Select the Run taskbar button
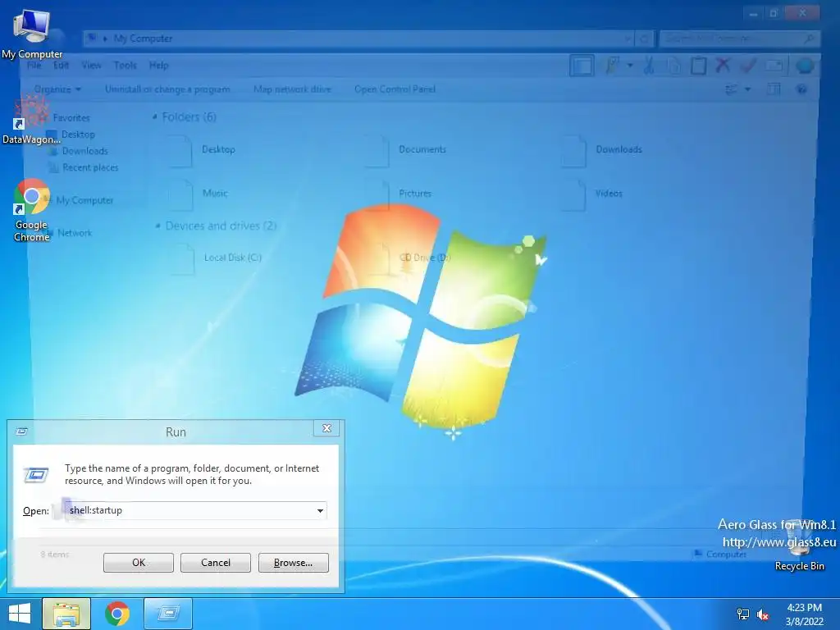The image size is (840, 630). click(x=168, y=614)
